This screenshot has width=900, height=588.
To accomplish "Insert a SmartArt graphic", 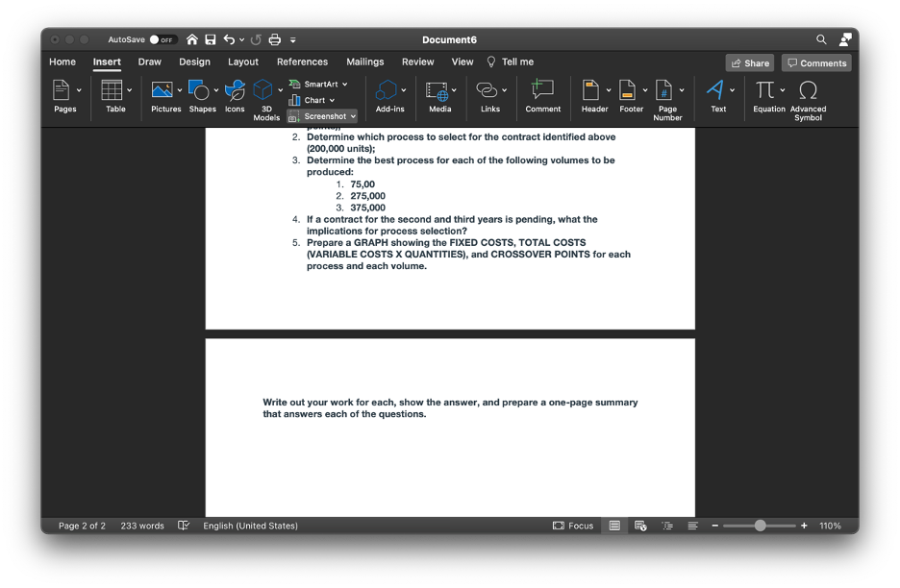I will [x=318, y=84].
